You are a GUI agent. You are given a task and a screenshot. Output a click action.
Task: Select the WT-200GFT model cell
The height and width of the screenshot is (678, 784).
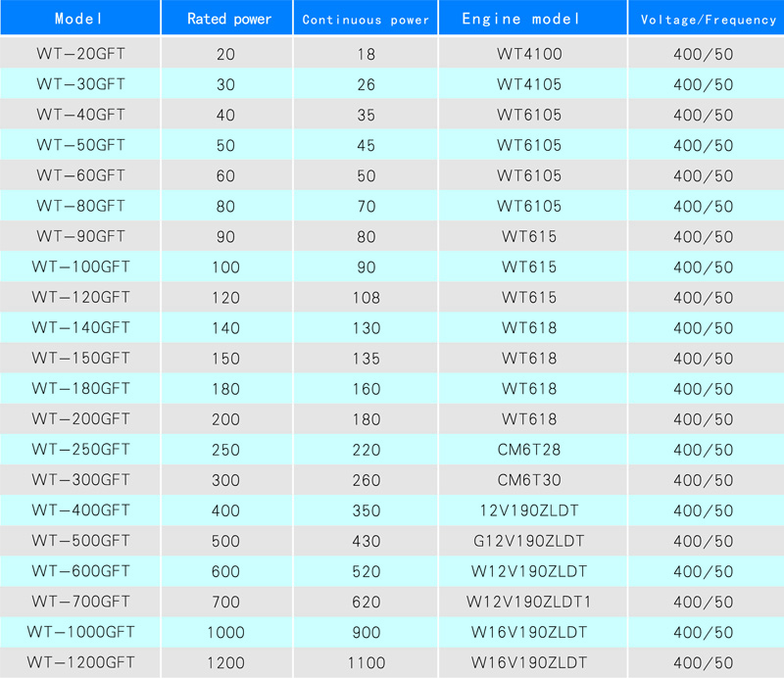(80, 419)
